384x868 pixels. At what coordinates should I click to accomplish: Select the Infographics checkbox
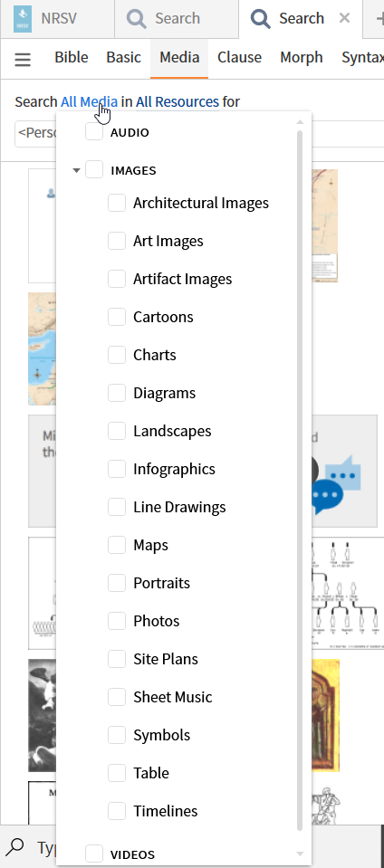(x=116, y=469)
